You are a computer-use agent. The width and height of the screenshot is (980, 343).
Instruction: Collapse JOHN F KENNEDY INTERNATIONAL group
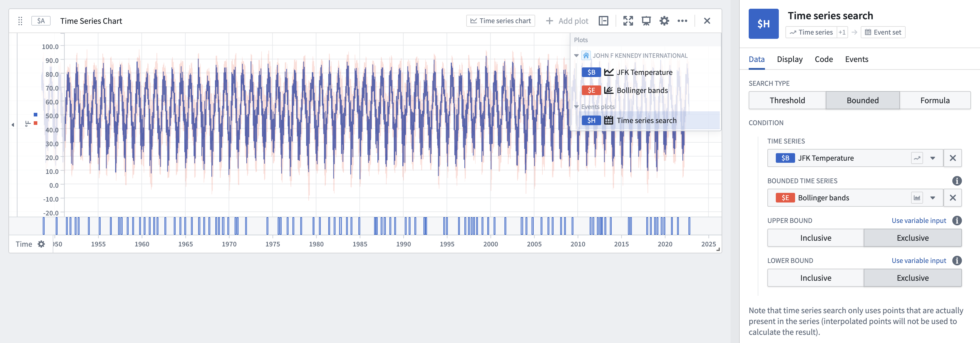point(576,56)
